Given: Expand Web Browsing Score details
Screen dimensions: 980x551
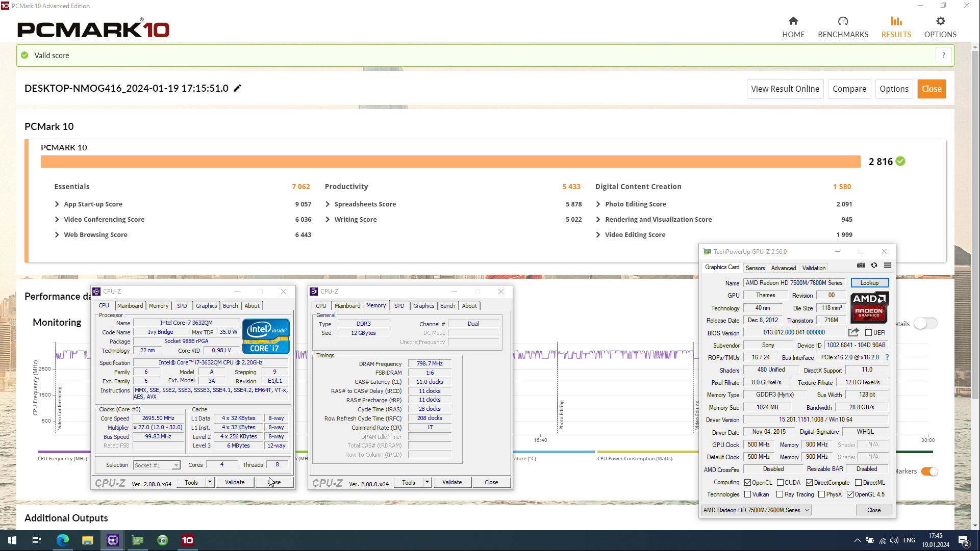Looking at the screenshot, I should 57,235.
